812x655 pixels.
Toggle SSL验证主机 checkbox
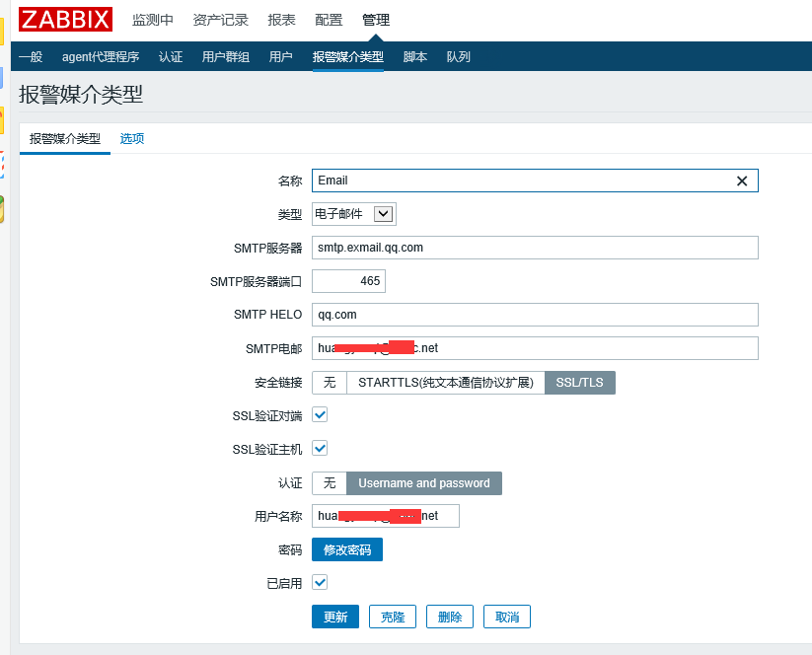(x=320, y=449)
